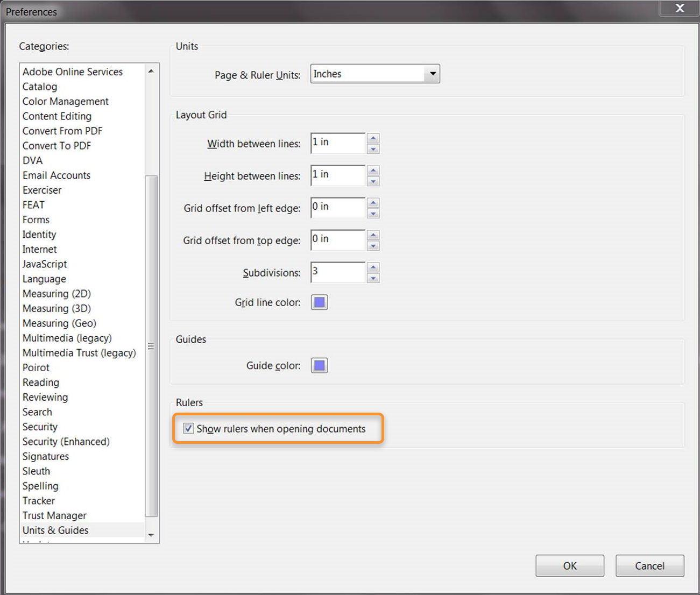Decrease Grid offset from top edge

(373, 244)
